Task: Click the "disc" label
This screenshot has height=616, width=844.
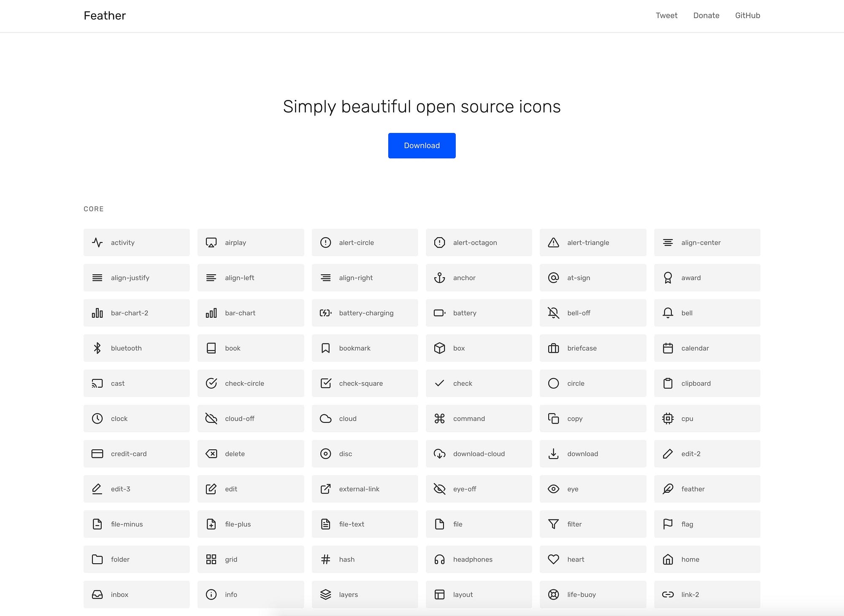Action: [x=346, y=454]
